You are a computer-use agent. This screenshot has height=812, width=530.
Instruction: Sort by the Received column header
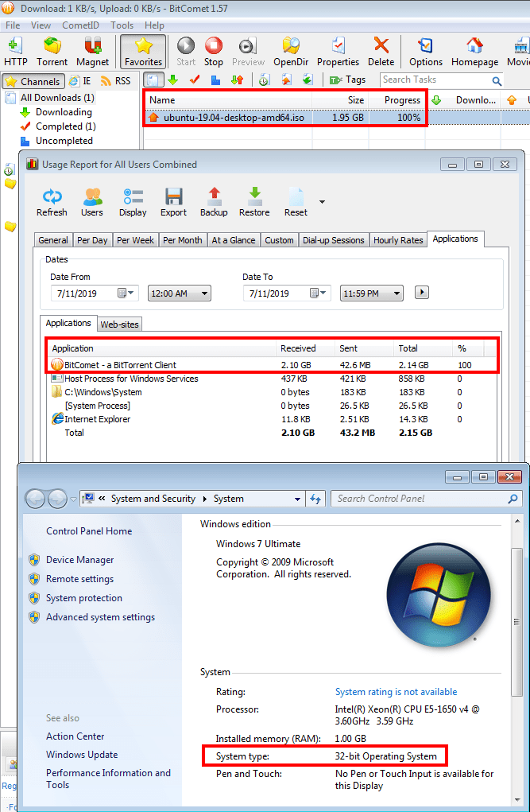[x=305, y=348]
